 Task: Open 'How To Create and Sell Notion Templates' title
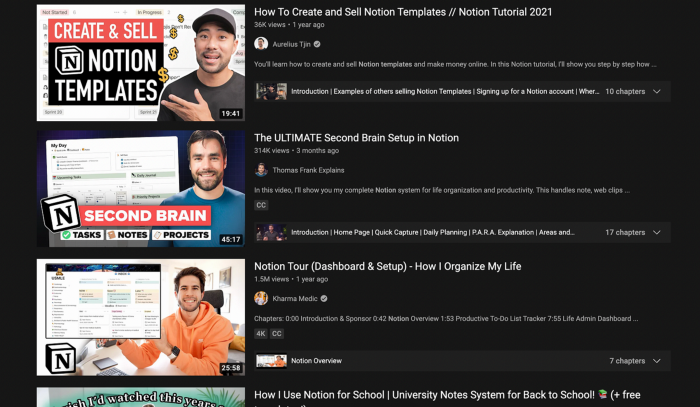[403, 12]
